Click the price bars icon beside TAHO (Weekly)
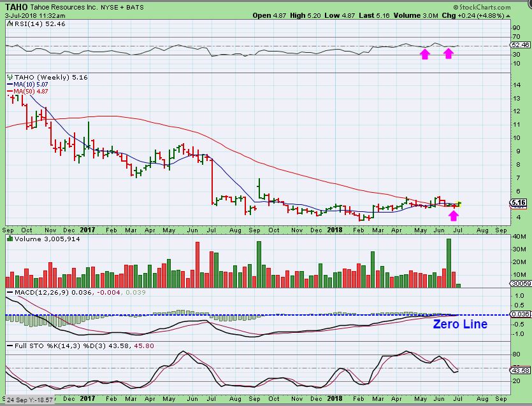The height and width of the screenshot is (406, 532). (x=10, y=77)
